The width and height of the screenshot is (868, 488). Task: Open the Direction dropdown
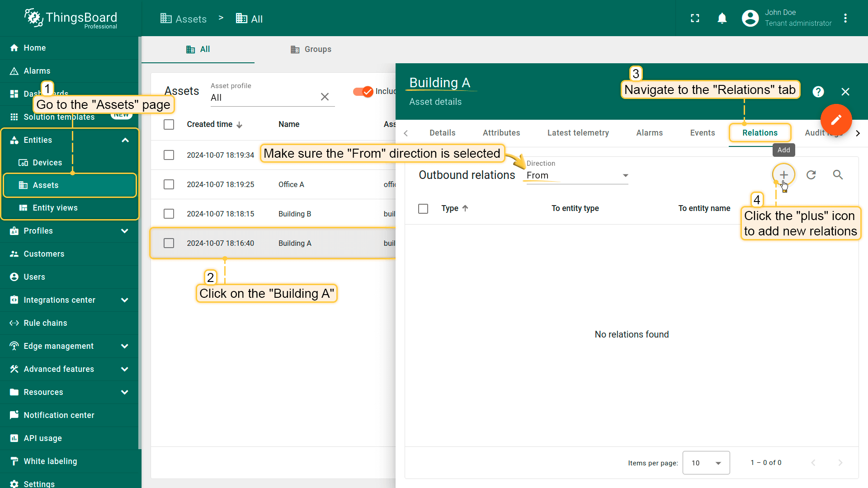coord(577,175)
